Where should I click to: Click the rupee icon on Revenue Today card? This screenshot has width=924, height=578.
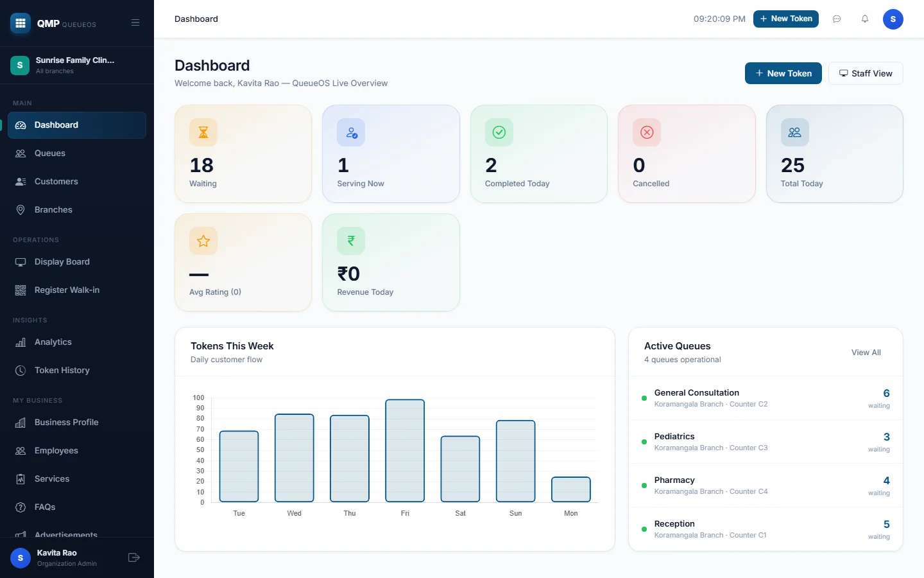tap(351, 241)
